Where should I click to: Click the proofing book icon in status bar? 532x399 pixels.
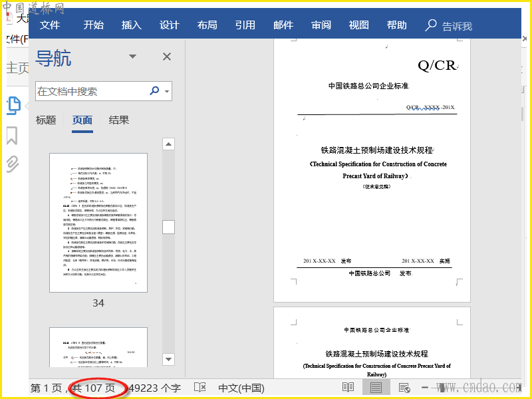point(200,387)
